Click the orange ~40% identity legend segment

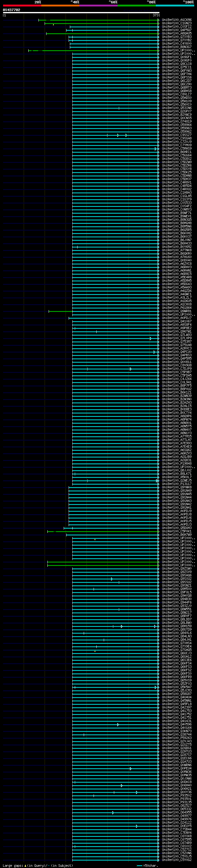(x=60, y=6)
